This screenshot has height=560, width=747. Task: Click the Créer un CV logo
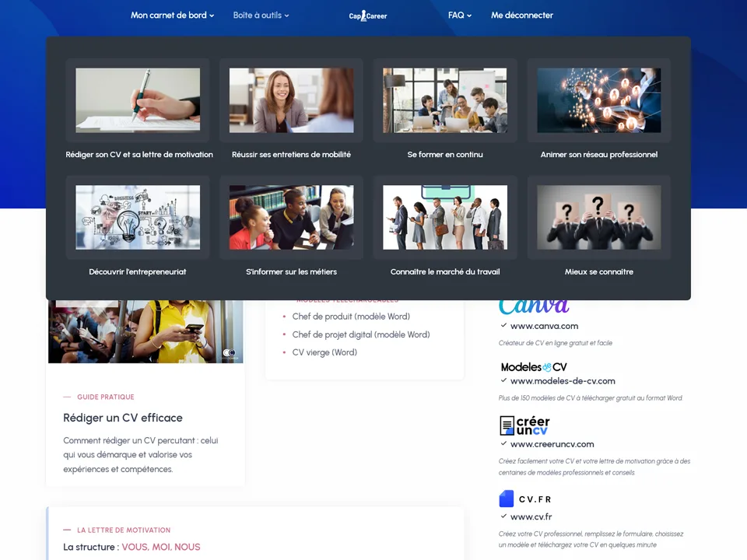tap(524, 425)
